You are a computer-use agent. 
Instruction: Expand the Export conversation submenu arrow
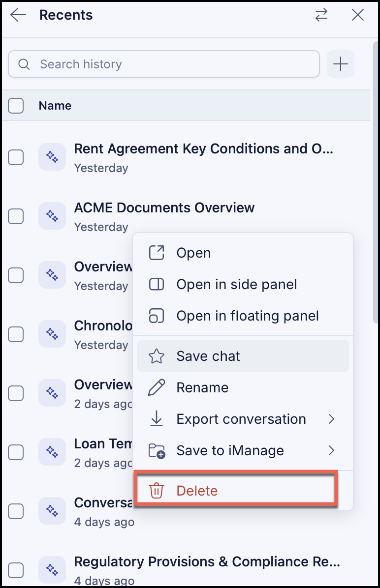point(331,419)
